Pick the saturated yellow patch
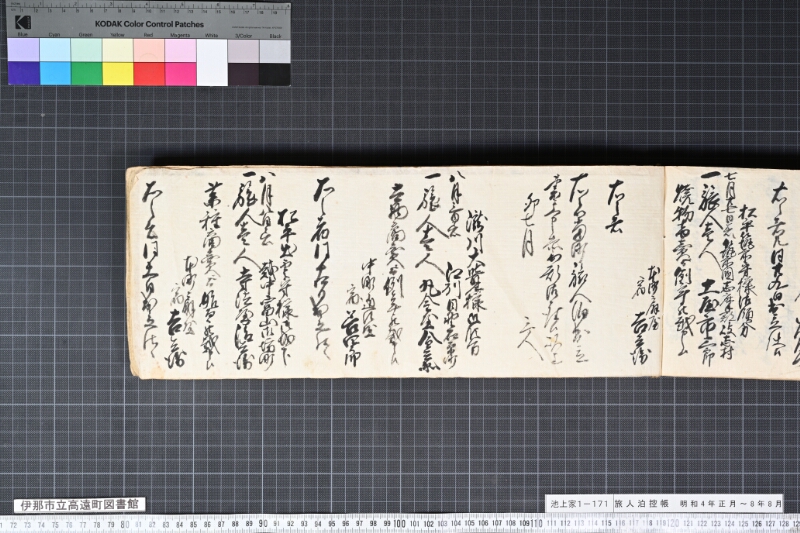The height and width of the screenshot is (533, 800). [x=118, y=73]
